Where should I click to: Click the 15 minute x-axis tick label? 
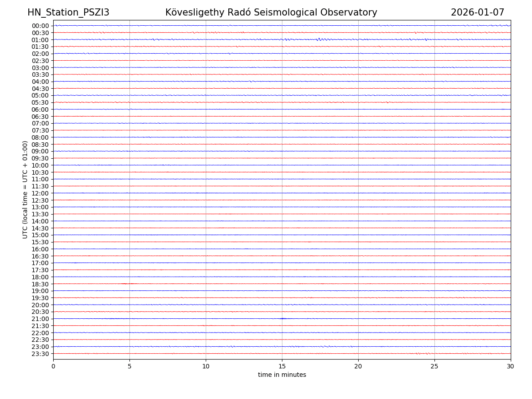tap(282, 366)
